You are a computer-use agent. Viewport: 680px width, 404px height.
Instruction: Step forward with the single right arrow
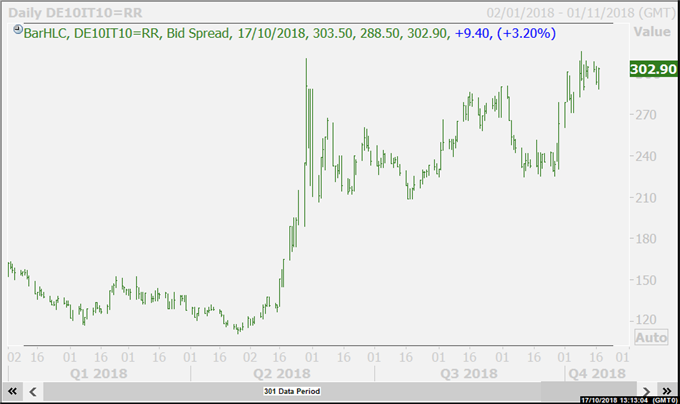coord(646,392)
